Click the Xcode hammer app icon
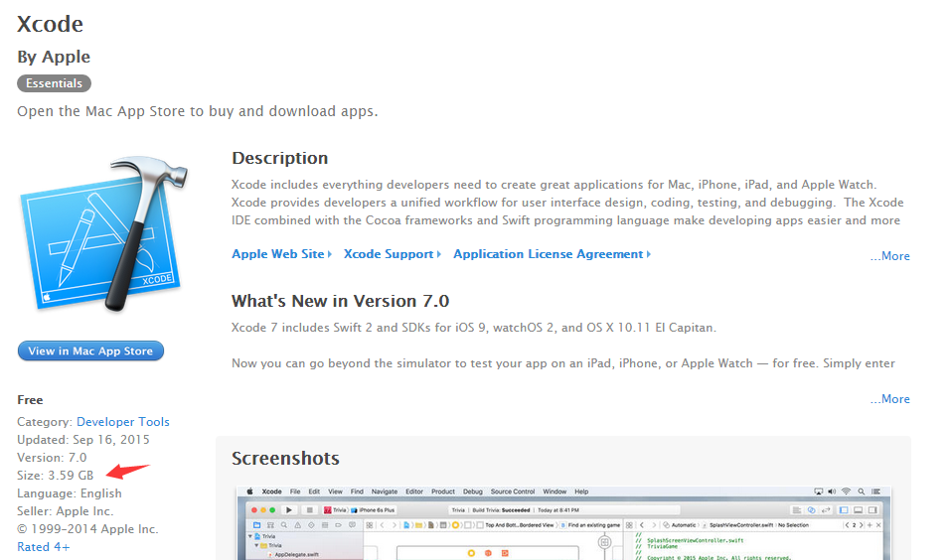 (103, 234)
